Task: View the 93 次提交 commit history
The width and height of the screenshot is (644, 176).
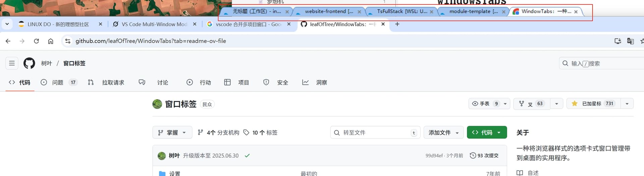Action: pos(484,156)
